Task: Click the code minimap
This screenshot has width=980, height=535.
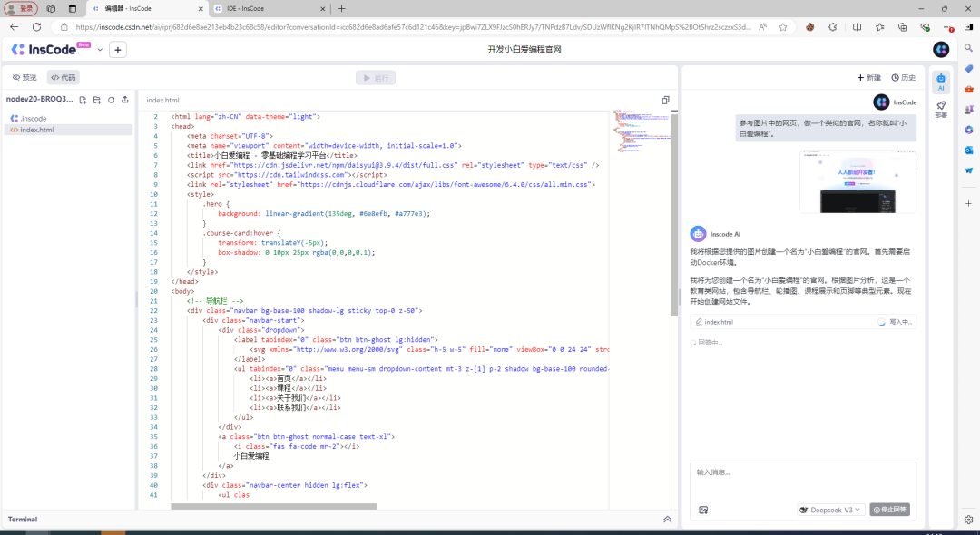Action: click(x=642, y=131)
